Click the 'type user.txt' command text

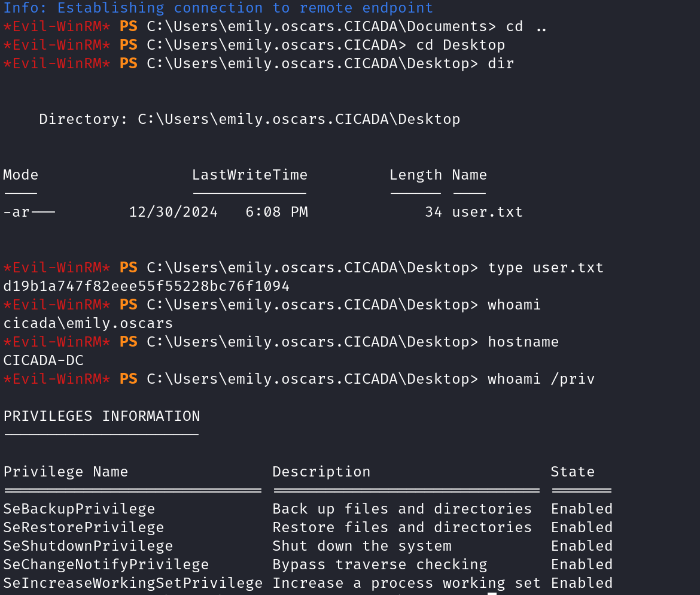click(546, 268)
